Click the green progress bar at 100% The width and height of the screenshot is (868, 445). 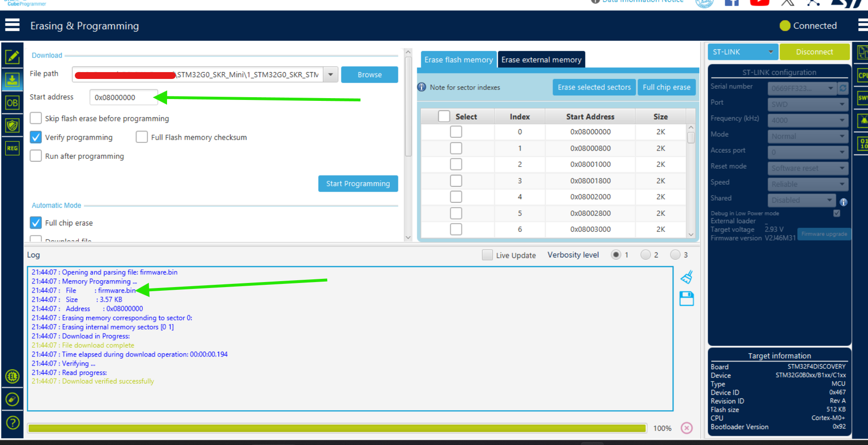click(337, 428)
